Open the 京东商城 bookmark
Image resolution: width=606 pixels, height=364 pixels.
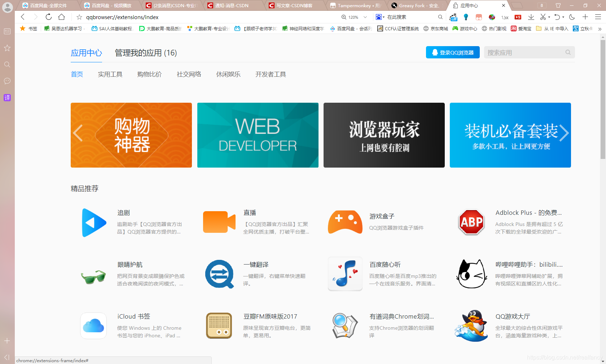(436, 29)
